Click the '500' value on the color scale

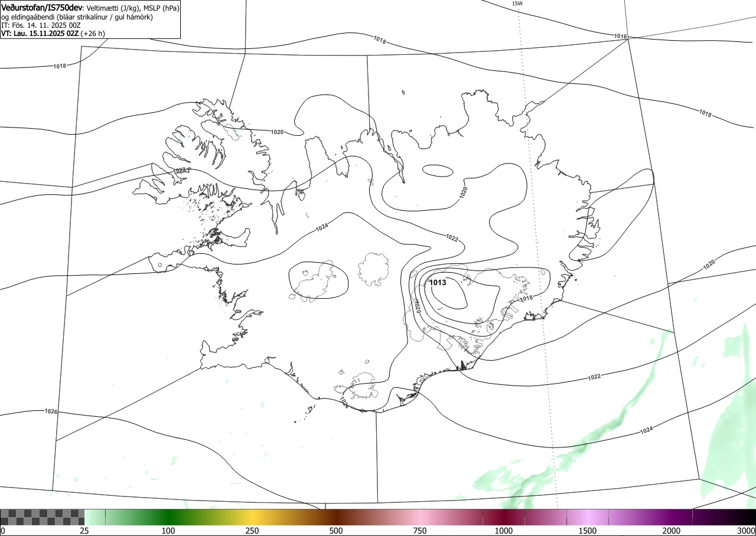click(x=336, y=531)
